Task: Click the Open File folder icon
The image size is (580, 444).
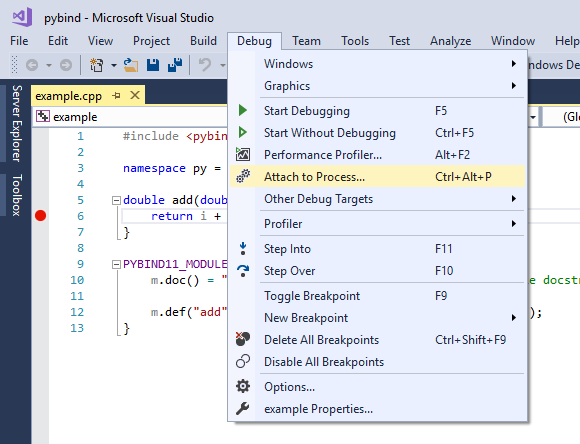Action: tap(131, 65)
